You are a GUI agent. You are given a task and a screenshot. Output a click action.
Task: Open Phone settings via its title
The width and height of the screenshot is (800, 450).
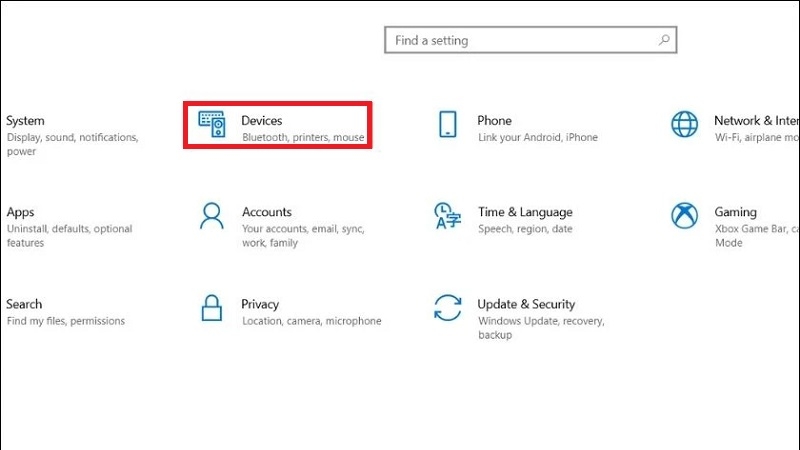494,120
